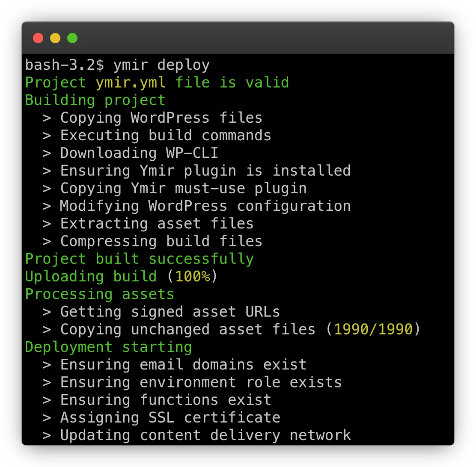Screen dimensions: 476x467
Task: Select the 'Processing assets' header text
Action: coord(99,294)
